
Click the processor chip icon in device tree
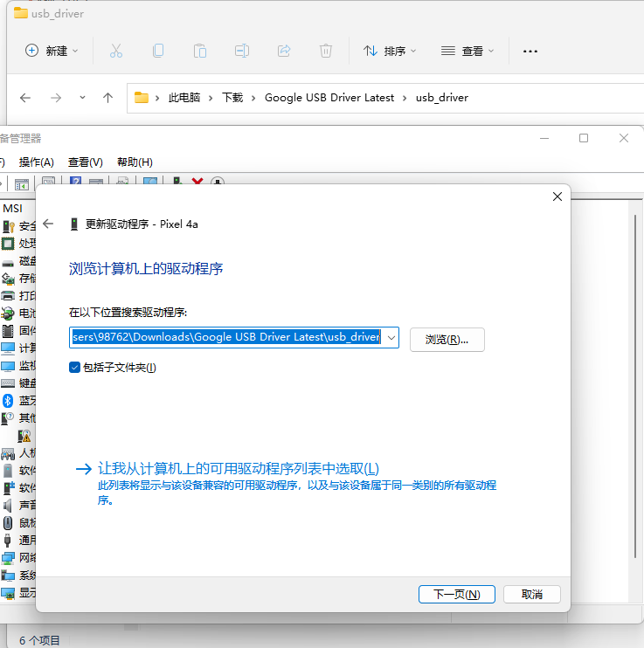click(x=8, y=244)
